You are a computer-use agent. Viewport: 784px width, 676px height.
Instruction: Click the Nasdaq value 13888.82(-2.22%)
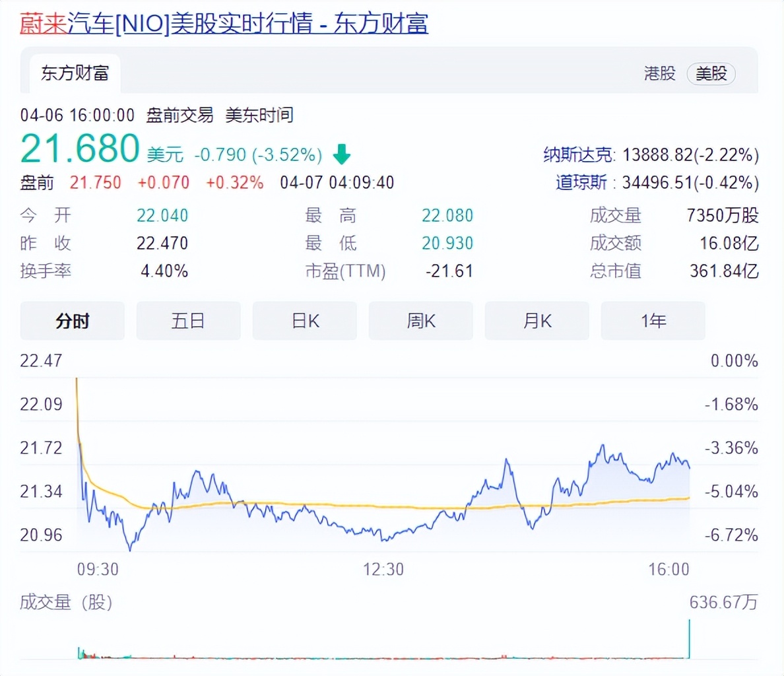(690, 155)
